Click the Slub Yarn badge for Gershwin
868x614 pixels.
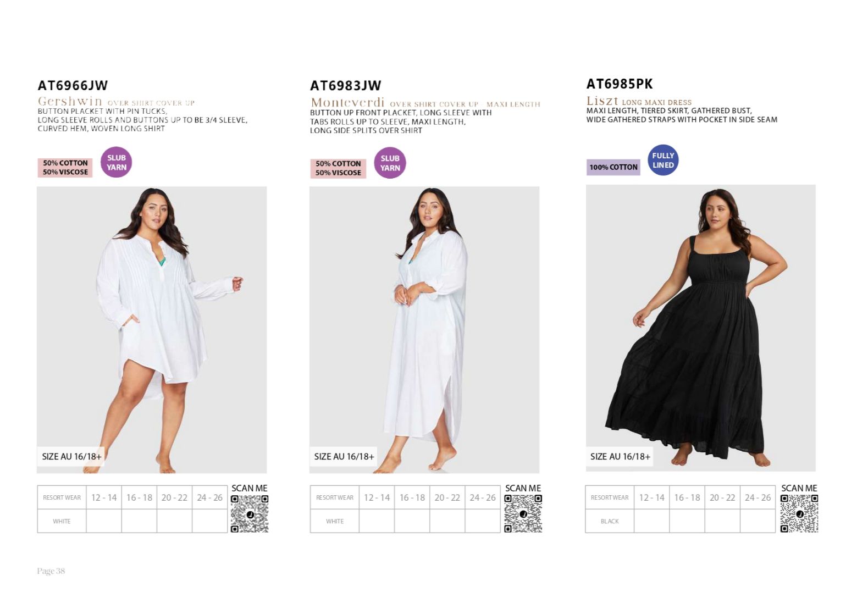117,162
